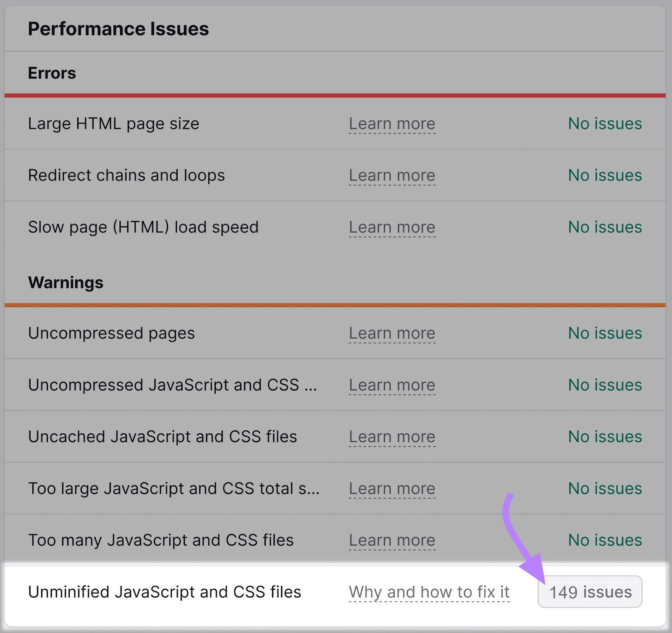Select the Slow page (HTML) load speed row

click(x=143, y=227)
